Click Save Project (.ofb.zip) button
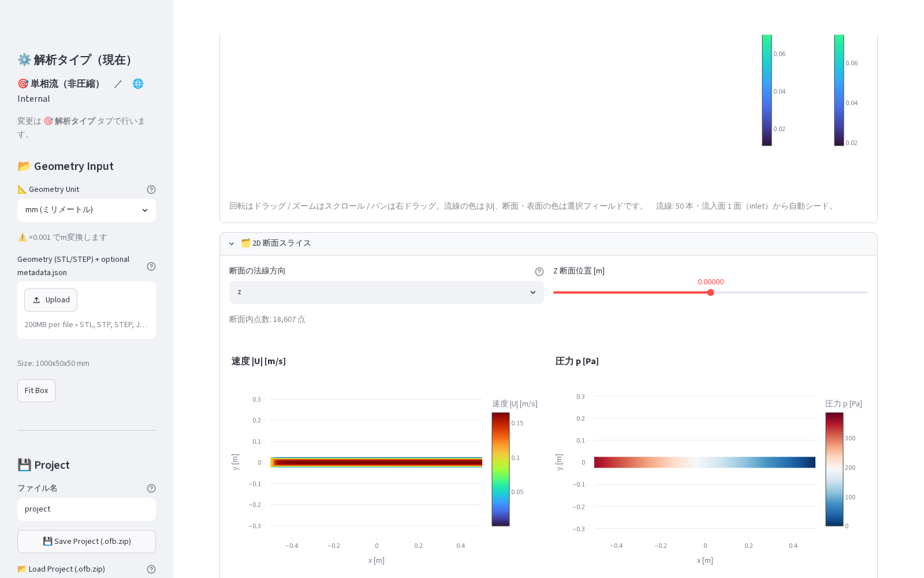 pos(87,542)
